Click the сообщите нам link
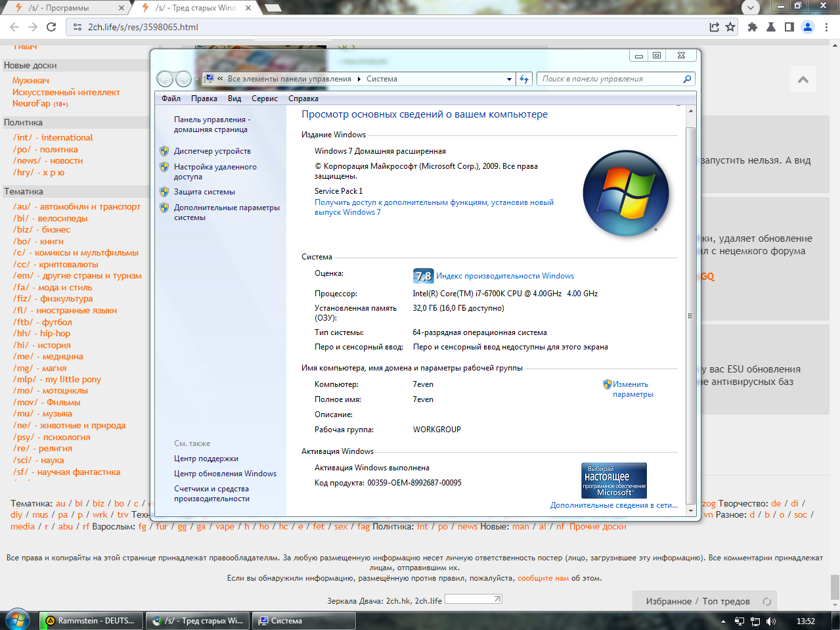The width and height of the screenshot is (840, 630). click(543, 578)
